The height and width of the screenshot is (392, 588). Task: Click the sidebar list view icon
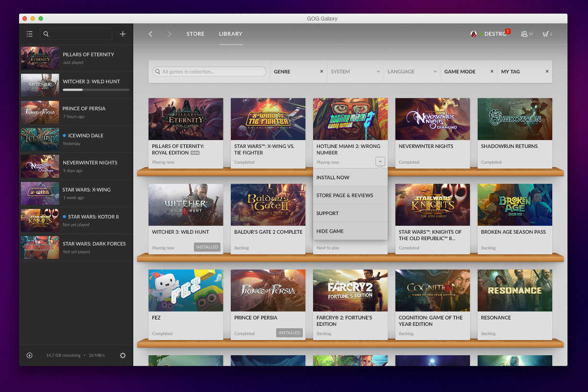point(29,34)
